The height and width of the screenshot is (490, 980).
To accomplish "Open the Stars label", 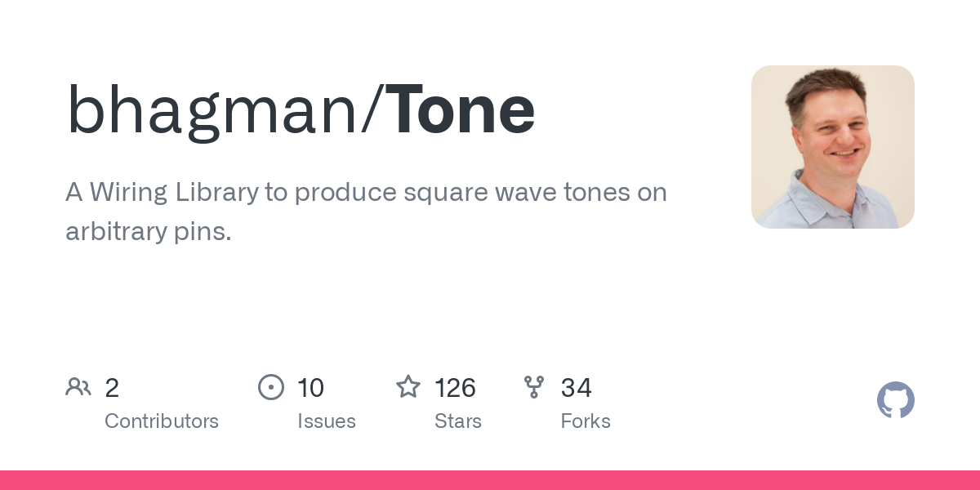I will [458, 421].
